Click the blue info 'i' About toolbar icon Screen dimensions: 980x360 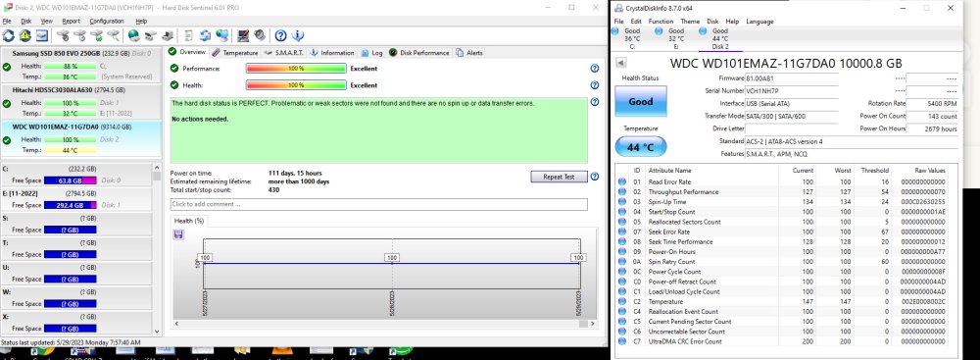(298, 35)
